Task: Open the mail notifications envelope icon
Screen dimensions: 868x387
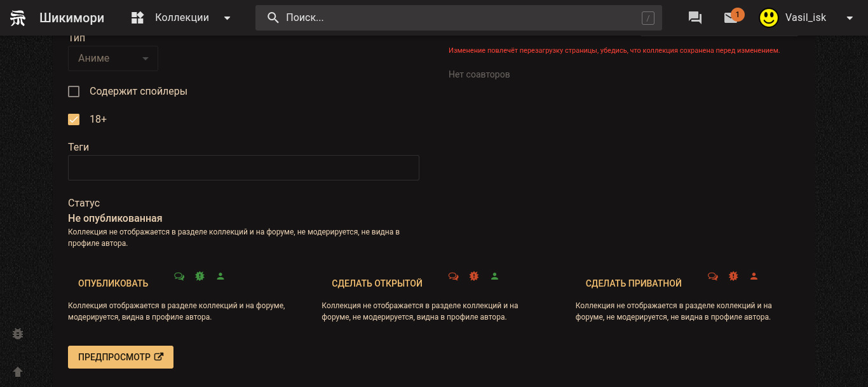Action: point(731,18)
